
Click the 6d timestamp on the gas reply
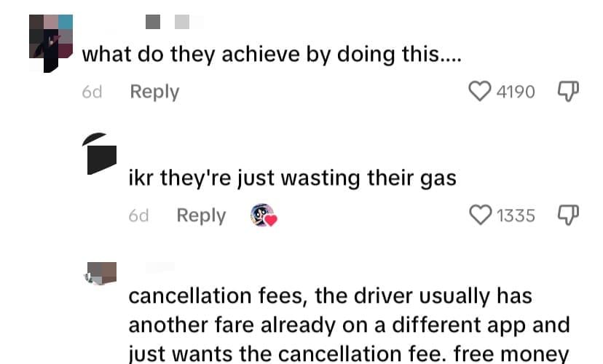coord(138,216)
